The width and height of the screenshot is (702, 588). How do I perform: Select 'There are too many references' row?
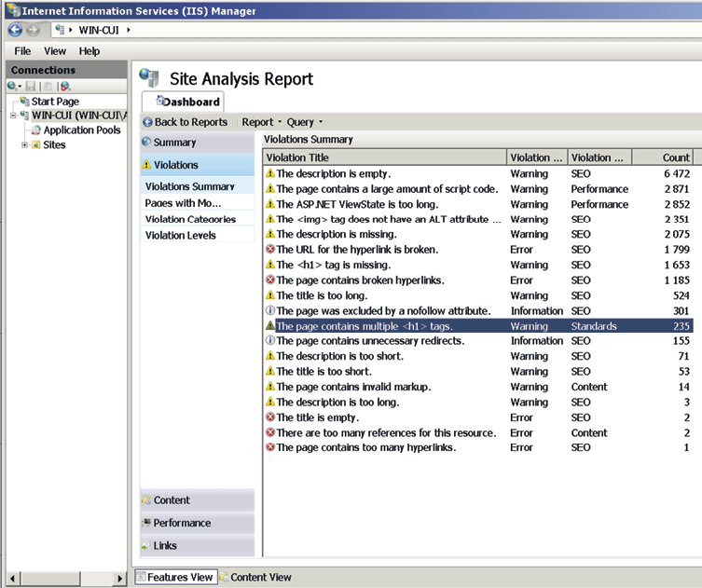tap(478, 432)
